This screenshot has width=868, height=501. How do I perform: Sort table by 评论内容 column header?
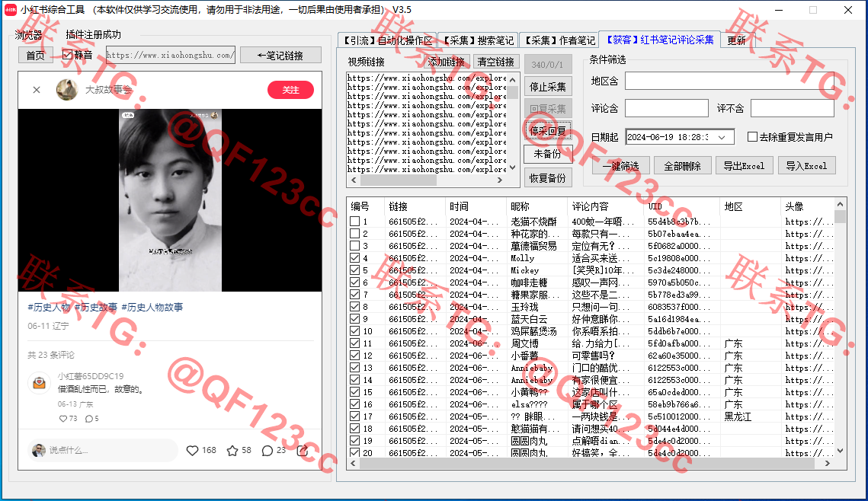tap(606, 206)
